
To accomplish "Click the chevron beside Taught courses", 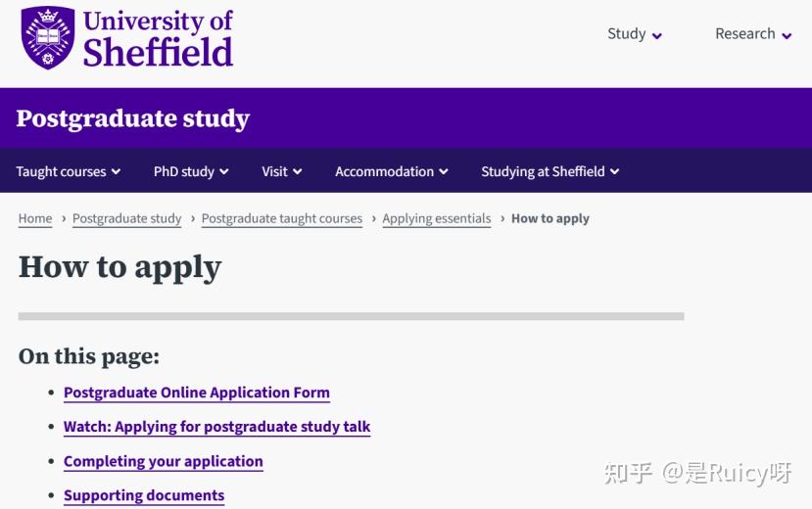I will (116, 171).
